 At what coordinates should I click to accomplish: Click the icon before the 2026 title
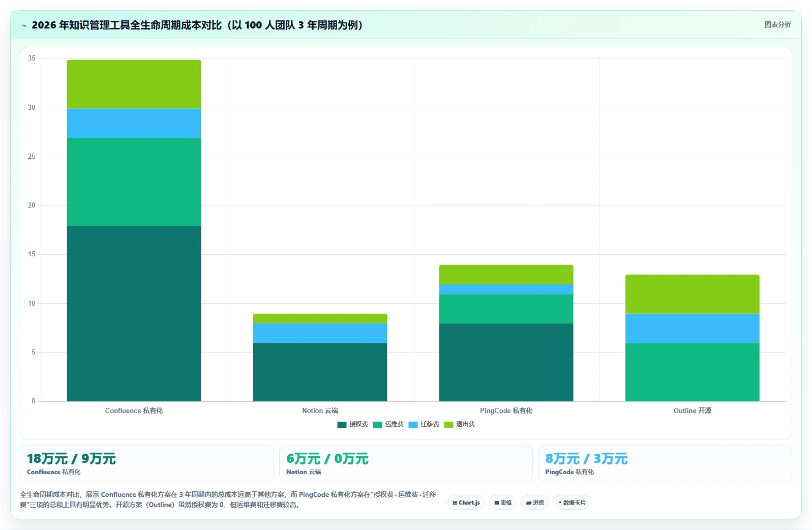(24, 25)
